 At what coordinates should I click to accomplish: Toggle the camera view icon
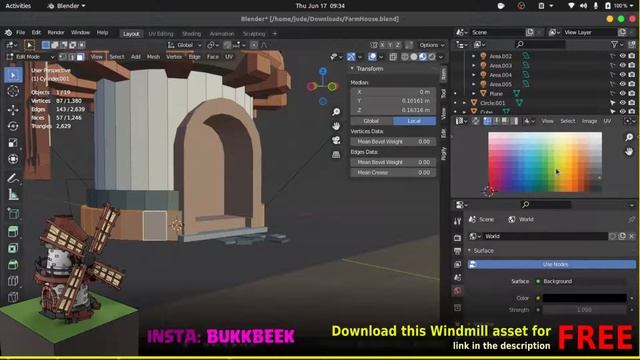coord(336,140)
